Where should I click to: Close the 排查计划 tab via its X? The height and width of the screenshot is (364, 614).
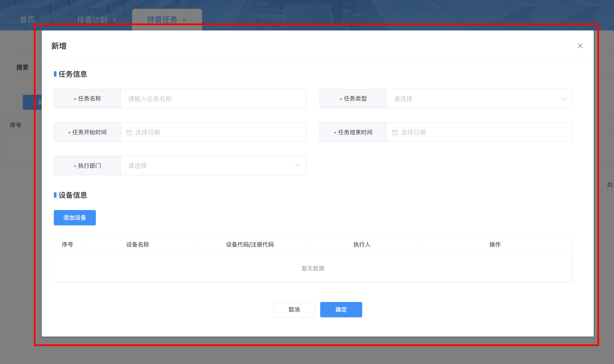point(115,20)
